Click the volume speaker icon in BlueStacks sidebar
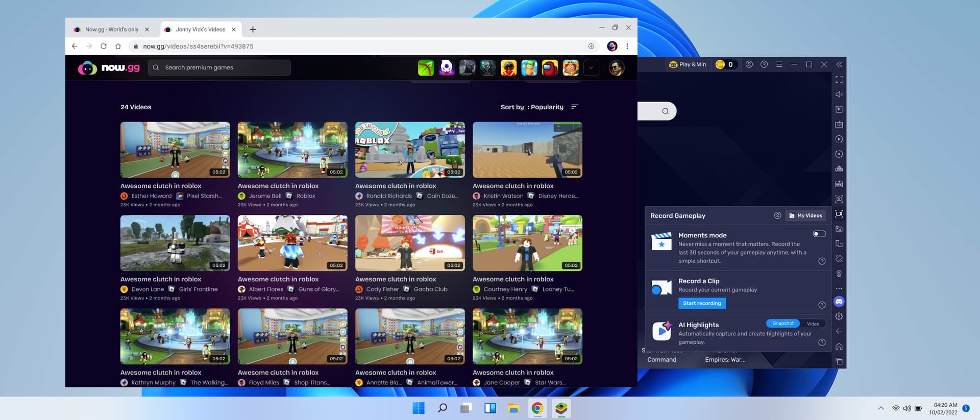This screenshot has height=420, width=980. 839,94
